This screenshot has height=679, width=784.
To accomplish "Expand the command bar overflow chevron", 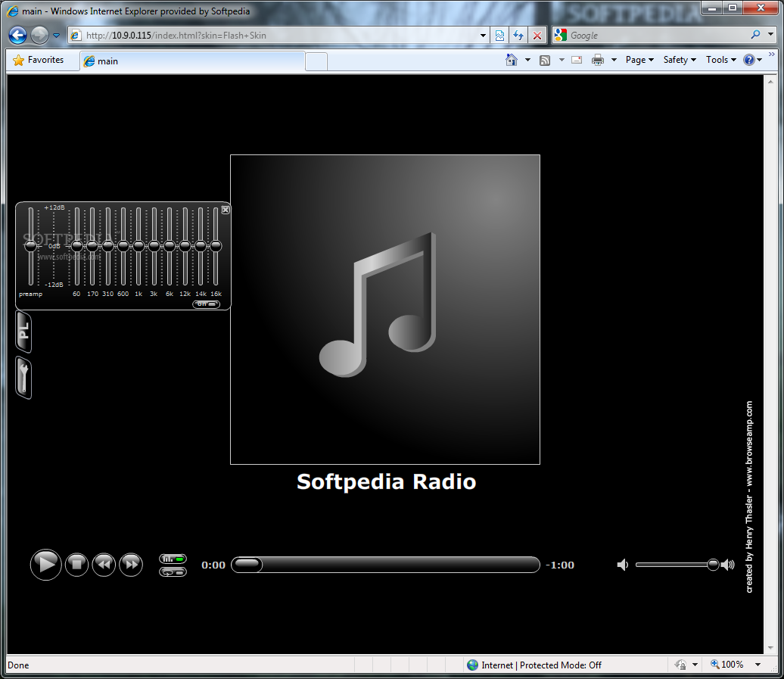I will coord(771,55).
